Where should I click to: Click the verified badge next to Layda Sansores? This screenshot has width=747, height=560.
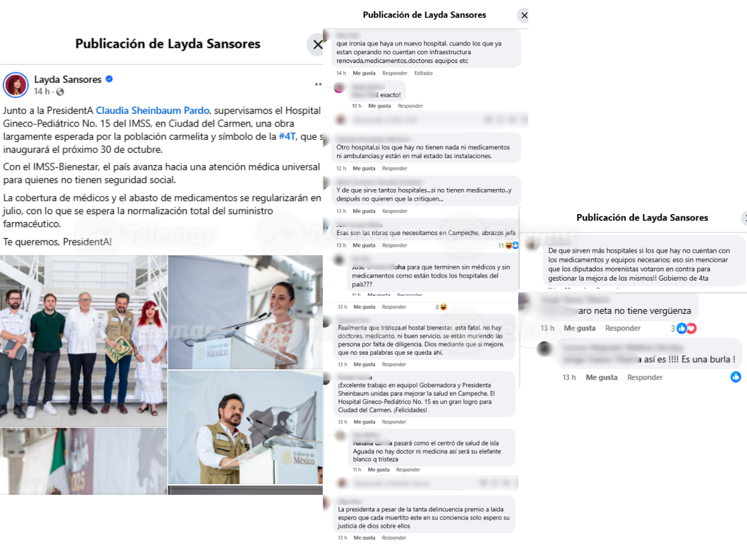pyautogui.click(x=109, y=79)
